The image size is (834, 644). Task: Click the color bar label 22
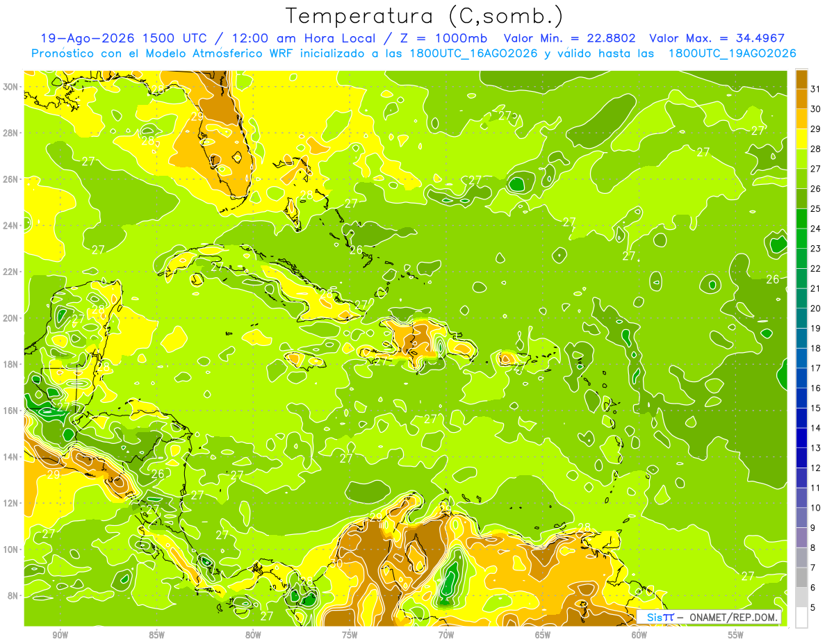coord(816,268)
